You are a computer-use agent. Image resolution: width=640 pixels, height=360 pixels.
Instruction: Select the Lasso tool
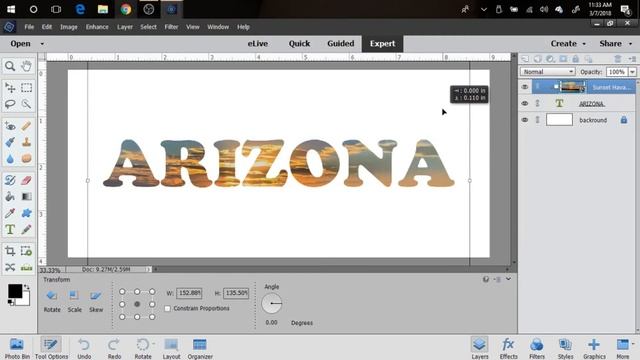coord(10,104)
